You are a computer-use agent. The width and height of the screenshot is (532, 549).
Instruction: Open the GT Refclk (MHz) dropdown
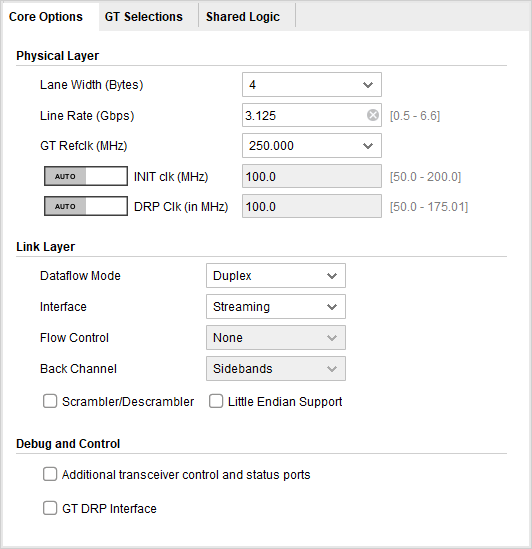click(312, 146)
